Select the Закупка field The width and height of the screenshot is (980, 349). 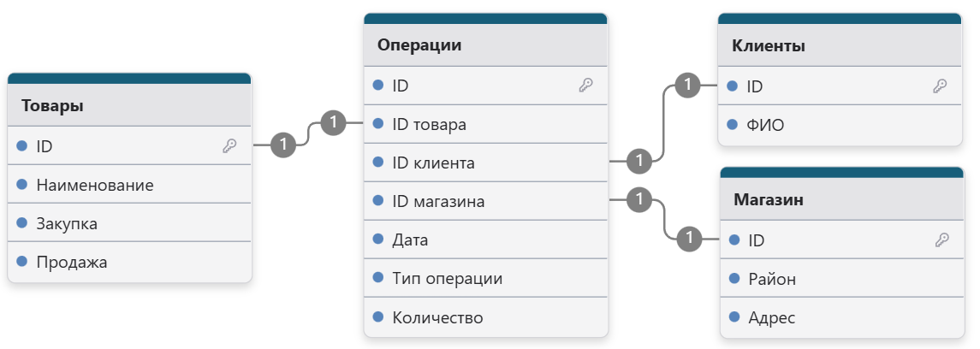(x=129, y=223)
